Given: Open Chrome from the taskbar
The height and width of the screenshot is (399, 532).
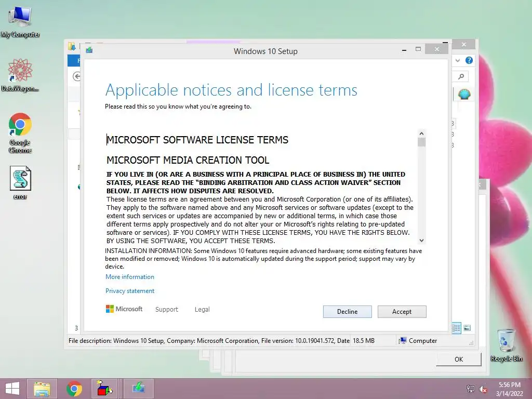Looking at the screenshot, I should (74, 389).
